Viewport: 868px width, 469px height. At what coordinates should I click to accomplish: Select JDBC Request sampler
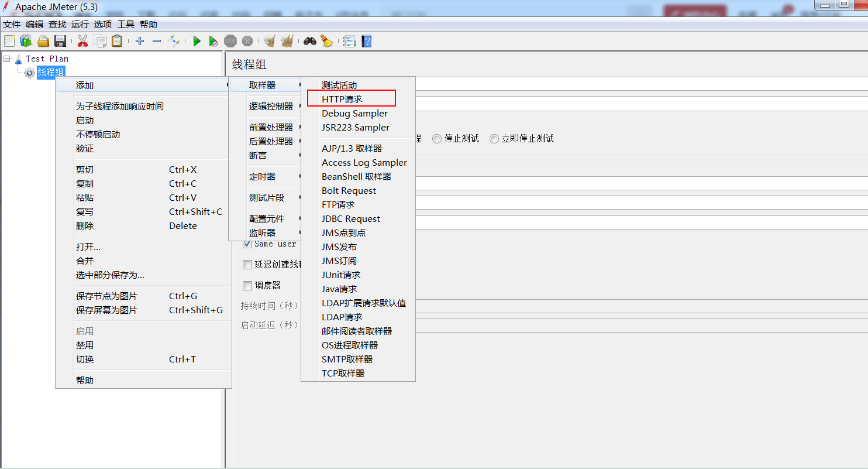358,219
